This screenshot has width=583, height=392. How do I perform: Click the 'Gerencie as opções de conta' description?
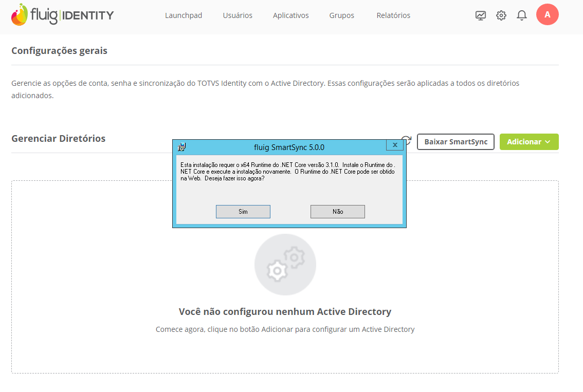click(265, 89)
